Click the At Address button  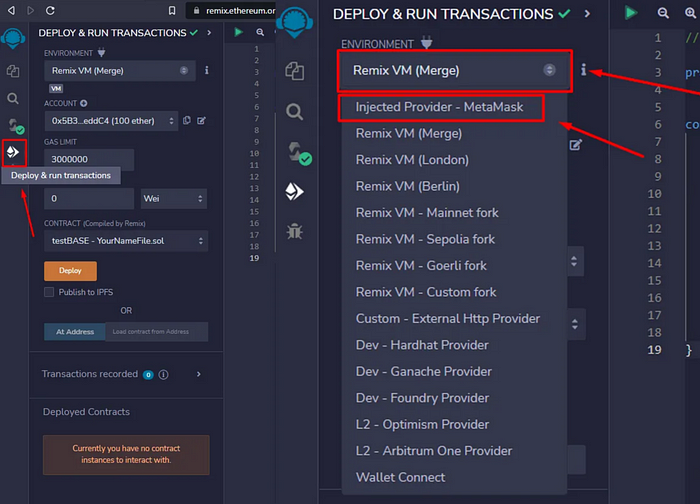[x=75, y=332]
